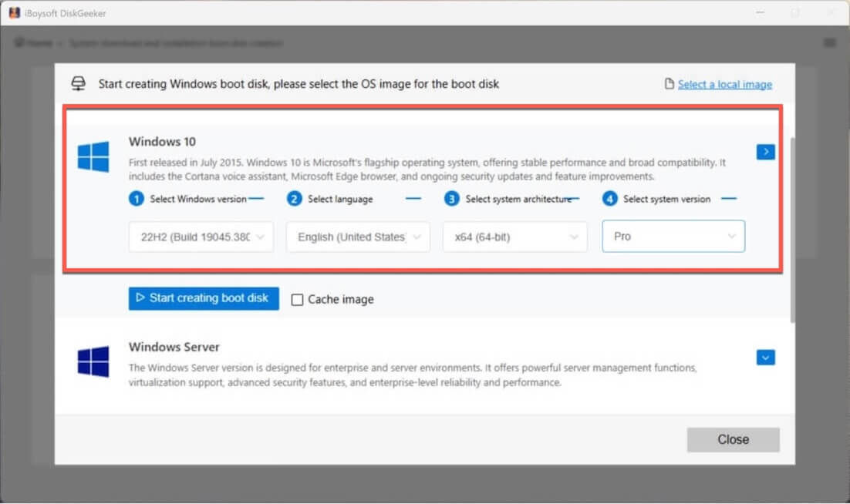Minimize the iBoysoft DiskGeeker window
This screenshot has width=850, height=504.
[760, 12]
